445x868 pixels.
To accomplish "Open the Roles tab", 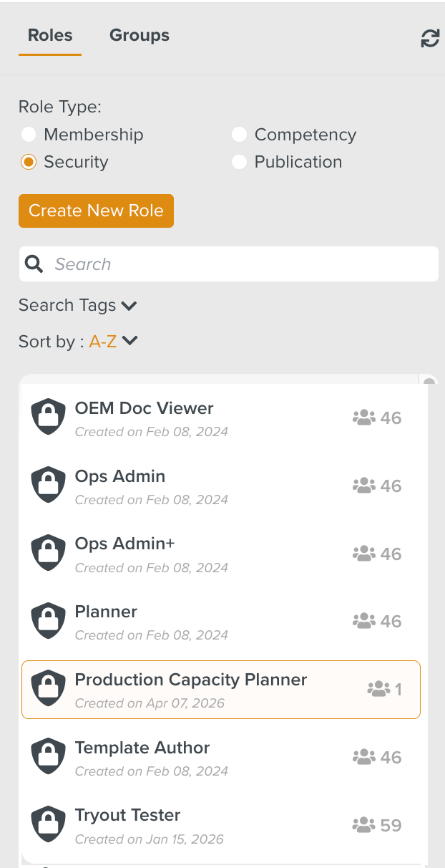I will click(50, 35).
